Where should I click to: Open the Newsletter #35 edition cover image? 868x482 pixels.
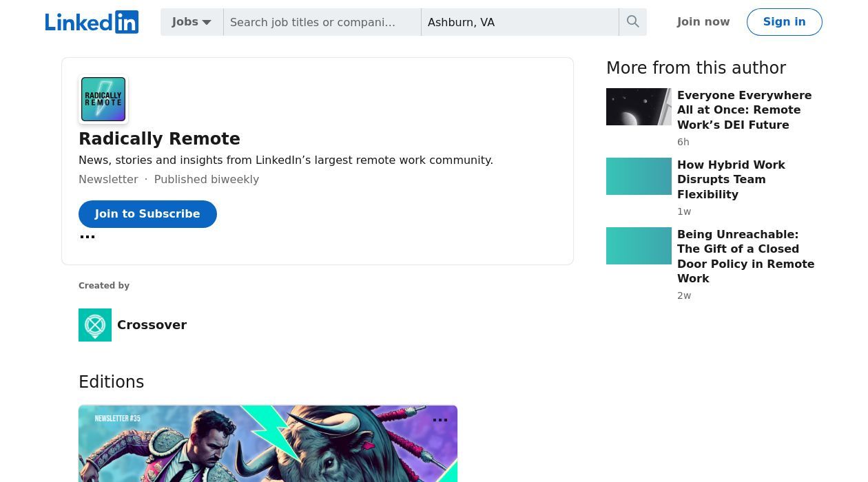[267, 448]
